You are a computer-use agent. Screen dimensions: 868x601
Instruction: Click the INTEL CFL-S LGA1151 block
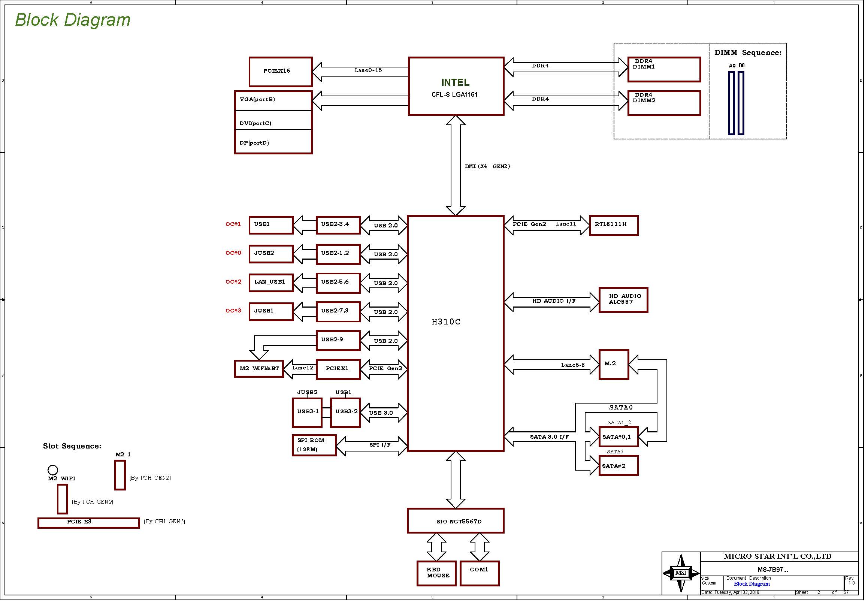456,86
